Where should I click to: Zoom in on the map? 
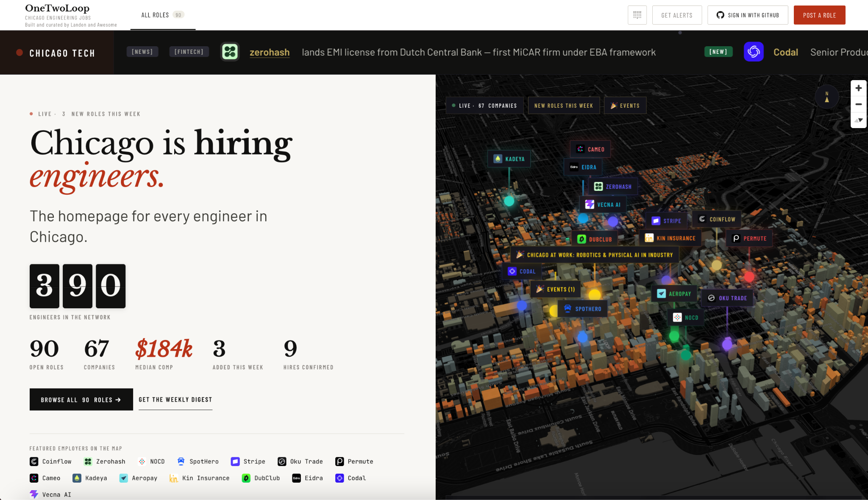(859, 88)
